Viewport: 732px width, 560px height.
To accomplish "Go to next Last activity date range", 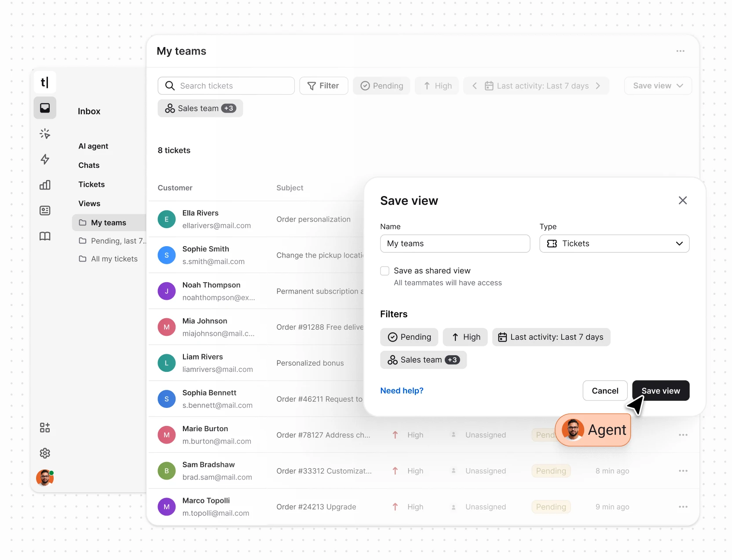I will point(598,86).
